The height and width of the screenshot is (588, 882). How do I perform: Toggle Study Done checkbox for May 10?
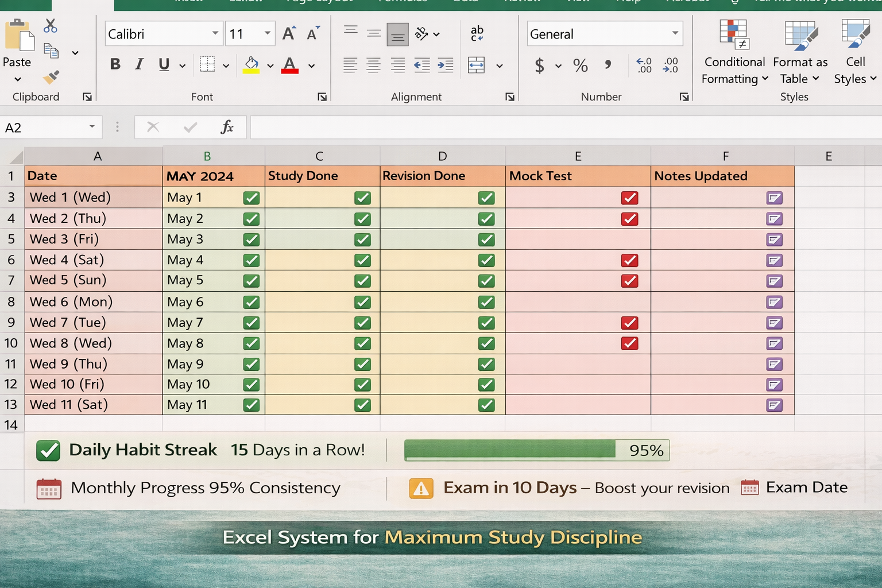(362, 385)
